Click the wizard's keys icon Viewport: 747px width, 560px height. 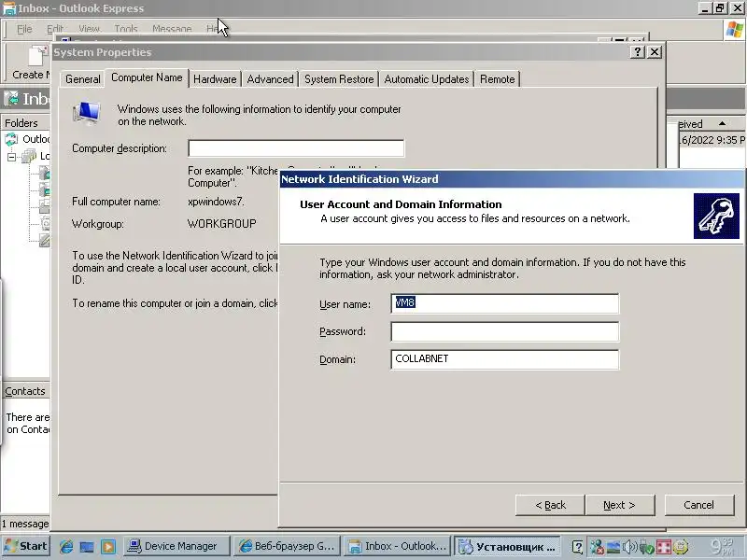tap(716, 217)
